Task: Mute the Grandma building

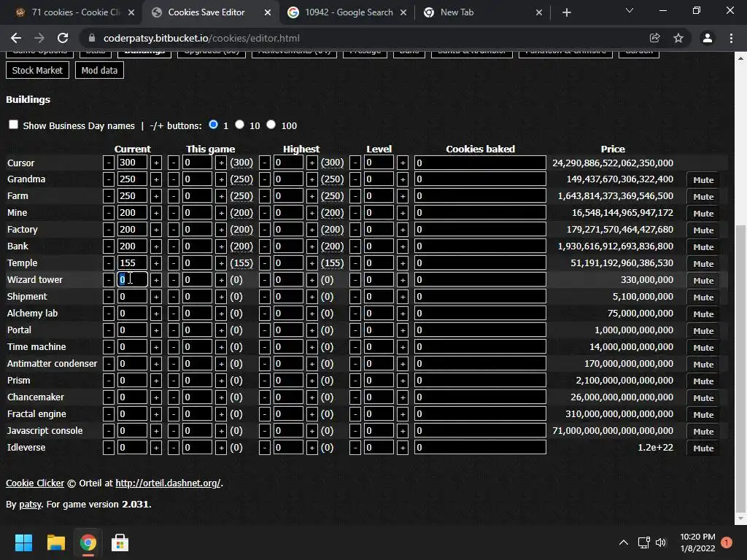Action: 703,180
